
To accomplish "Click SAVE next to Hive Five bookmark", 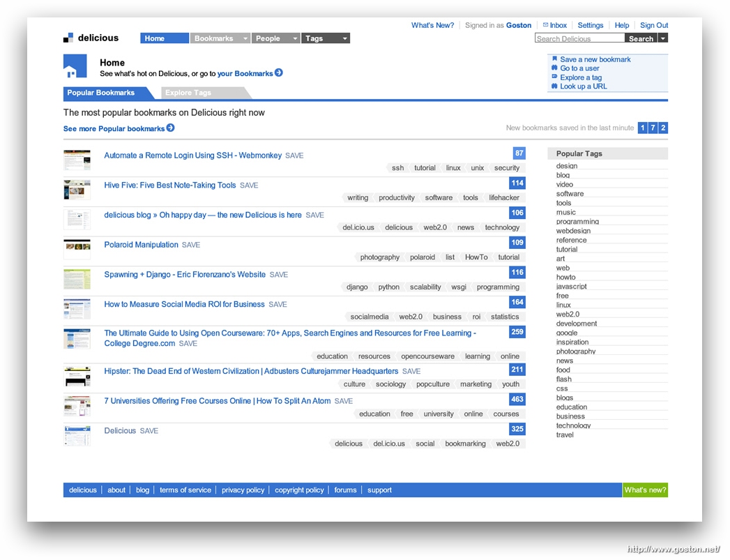I will click(x=249, y=186).
